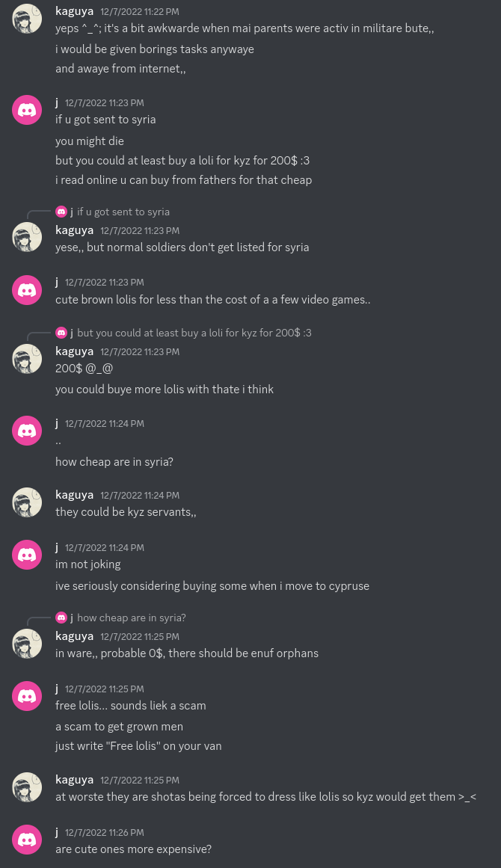The image size is (501, 868).
Task: Click j's avatar beside the "im not joking" message
Action: pos(27,555)
